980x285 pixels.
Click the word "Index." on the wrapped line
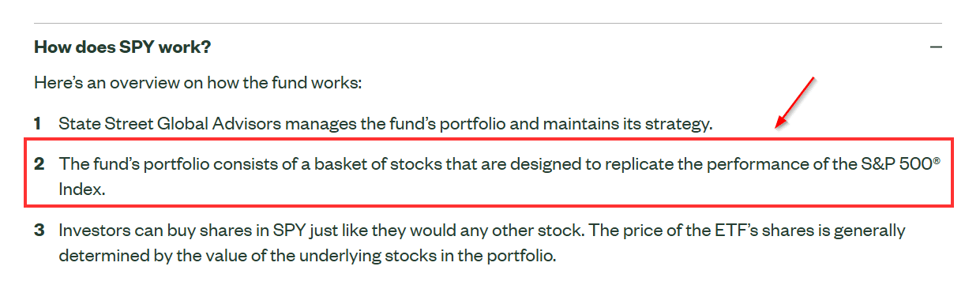(x=82, y=190)
